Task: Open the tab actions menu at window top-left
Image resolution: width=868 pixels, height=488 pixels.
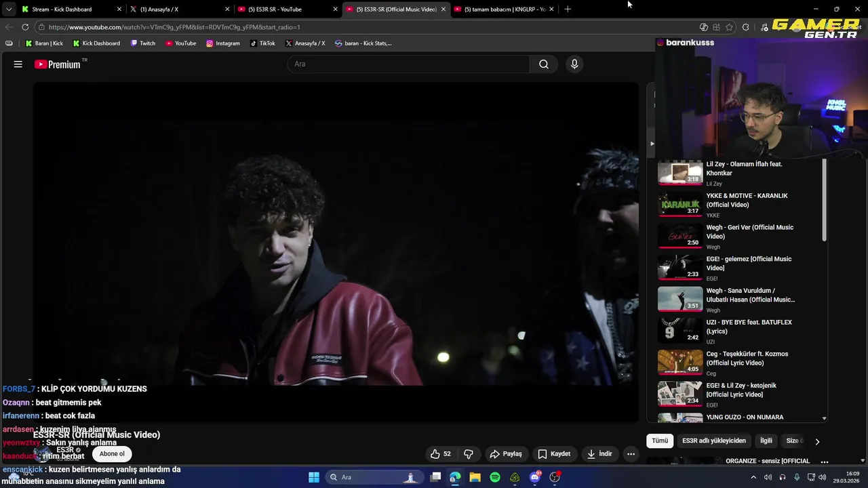Action: (x=9, y=9)
